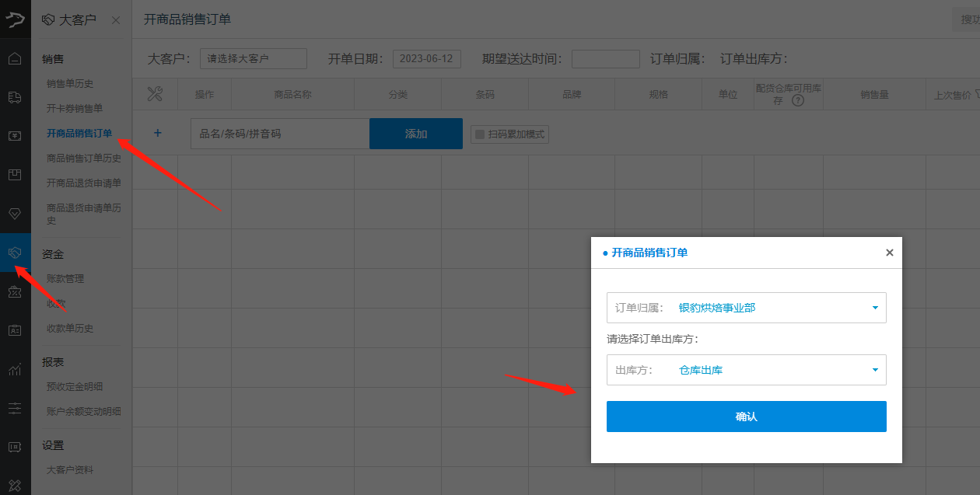The image size is (980, 495).
Task: Open the delivery truck icon in sidebar
Action: coord(15,97)
